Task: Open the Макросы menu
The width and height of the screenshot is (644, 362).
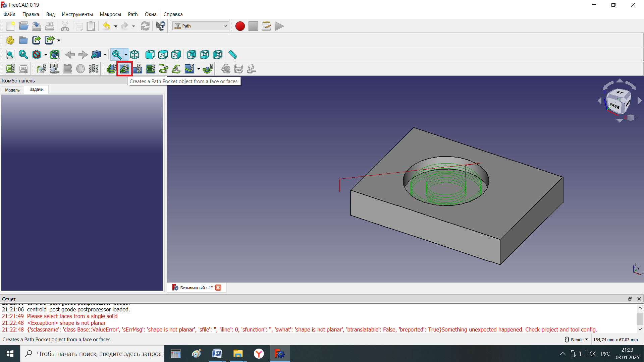Action: 110,14
